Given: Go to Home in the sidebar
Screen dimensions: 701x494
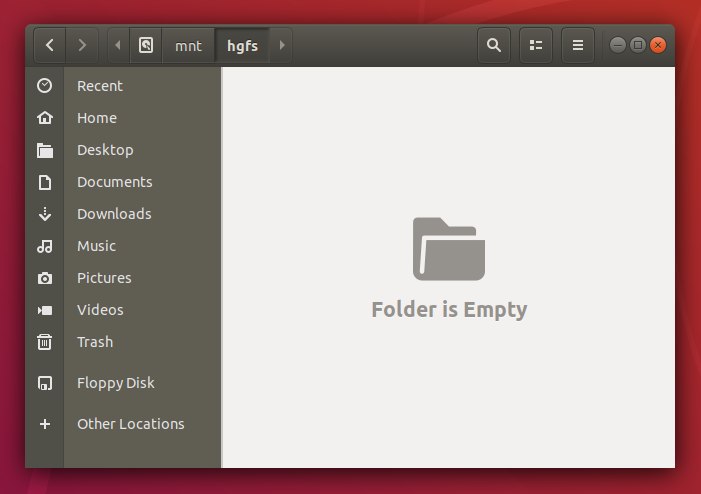Looking at the screenshot, I should pos(97,118).
